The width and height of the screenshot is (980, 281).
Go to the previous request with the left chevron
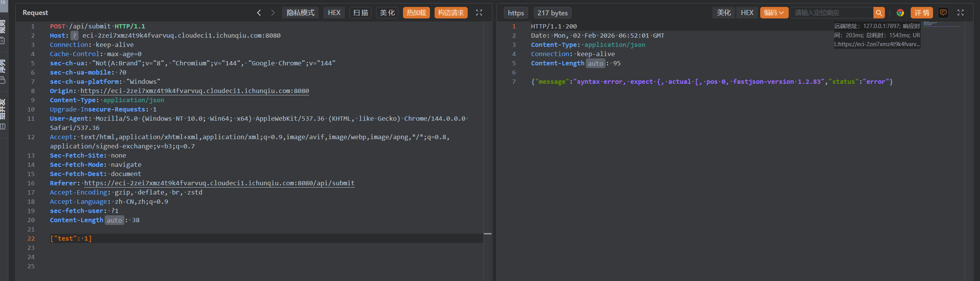[259, 13]
